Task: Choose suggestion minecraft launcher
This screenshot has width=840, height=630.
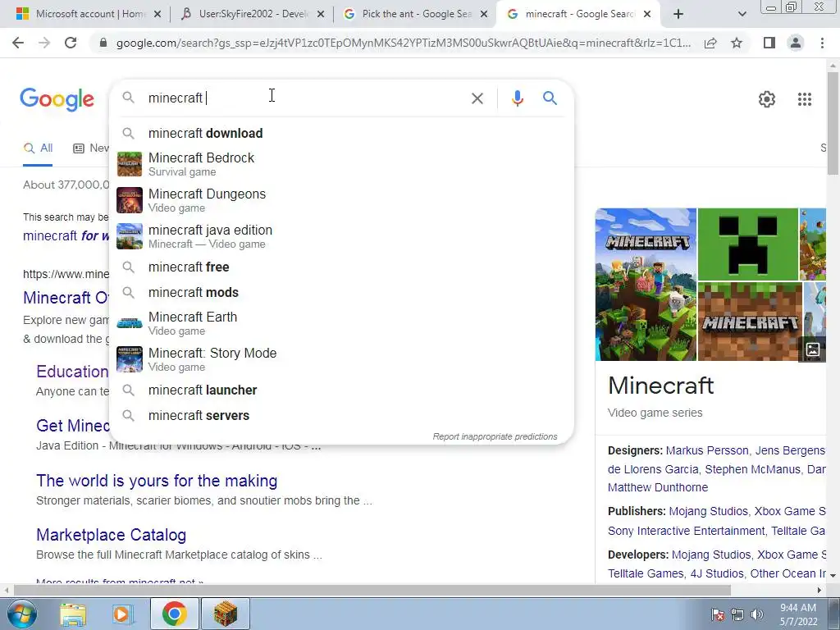Action: 341,390
